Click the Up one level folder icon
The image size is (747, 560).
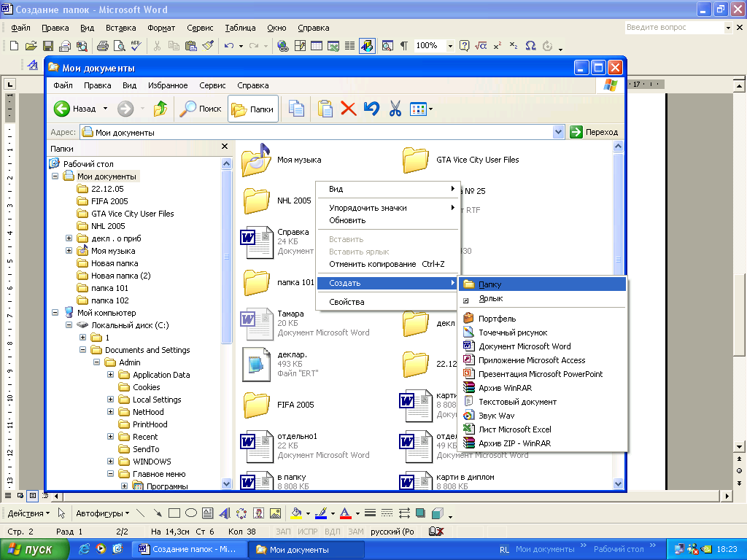[160, 109]
